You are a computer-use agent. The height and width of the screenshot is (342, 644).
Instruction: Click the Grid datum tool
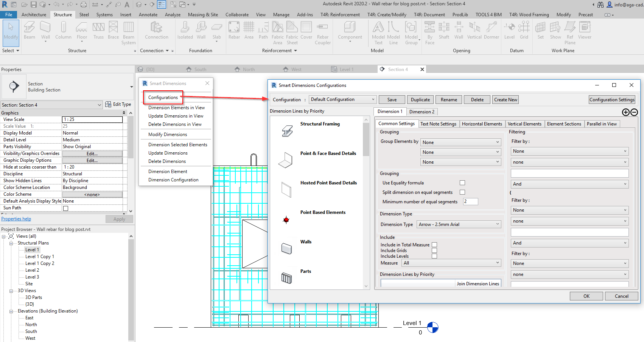pyautogui.click(x=524, y=30)
